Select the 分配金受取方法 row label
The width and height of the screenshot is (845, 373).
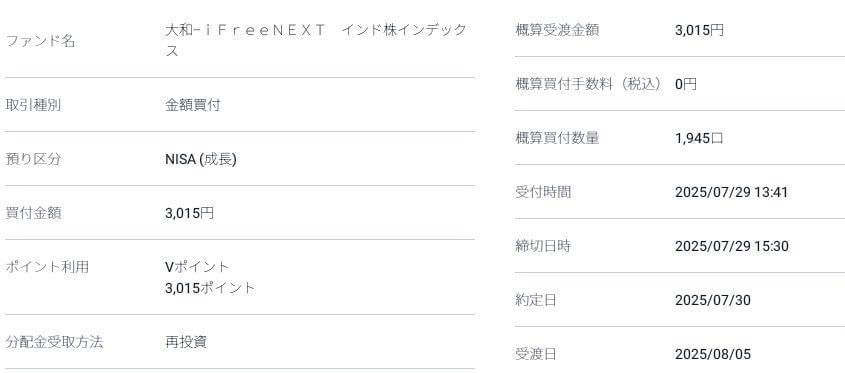tap(54, 342)
